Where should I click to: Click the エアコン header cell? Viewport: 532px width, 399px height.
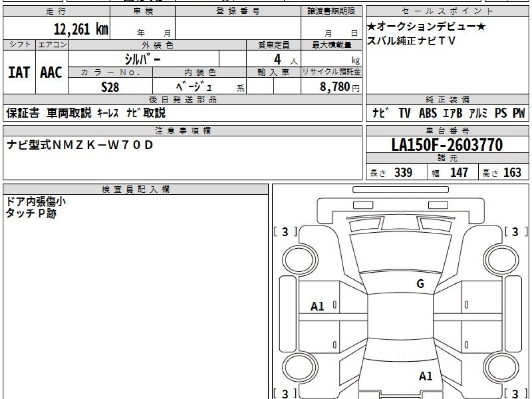pyautogui.click(x=52, y=45)
